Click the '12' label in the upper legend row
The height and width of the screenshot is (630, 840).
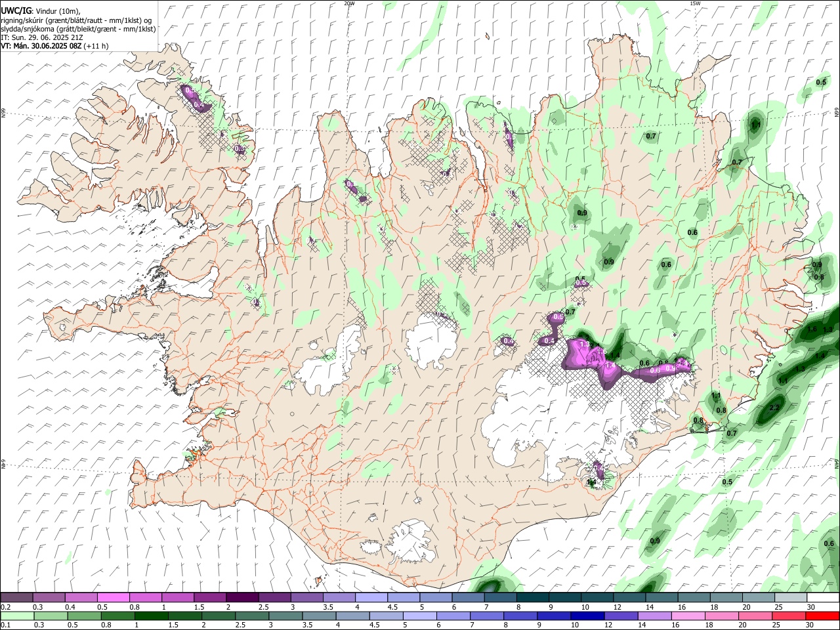tap(617, 608)
